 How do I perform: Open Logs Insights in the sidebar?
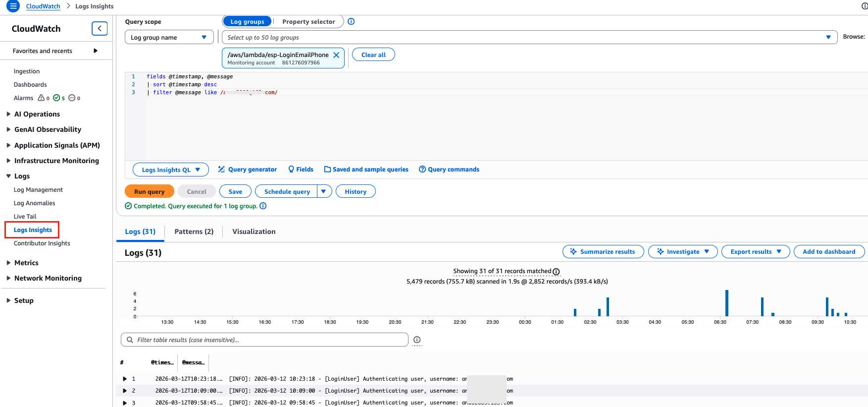tap(33, 230)
